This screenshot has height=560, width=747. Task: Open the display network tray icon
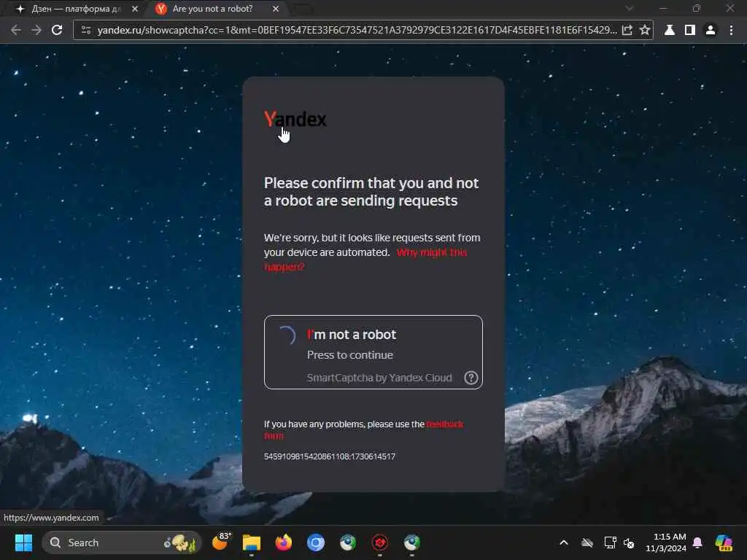tap(610, 542)
